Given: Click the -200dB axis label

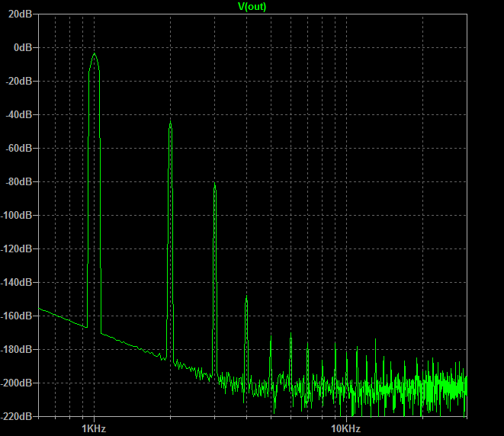Looking at the screenshot, I should (16, 383).
